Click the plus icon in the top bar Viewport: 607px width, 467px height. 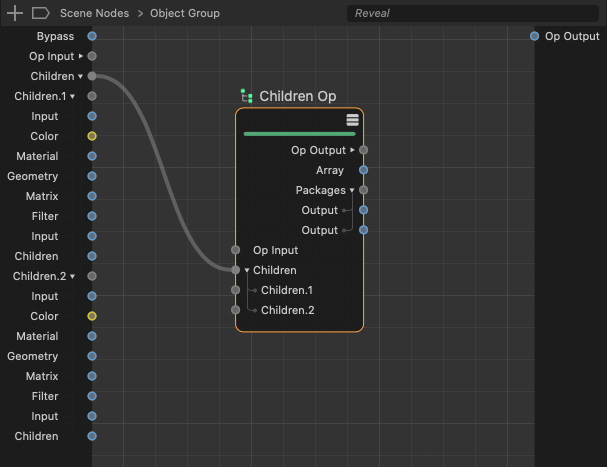15,13
